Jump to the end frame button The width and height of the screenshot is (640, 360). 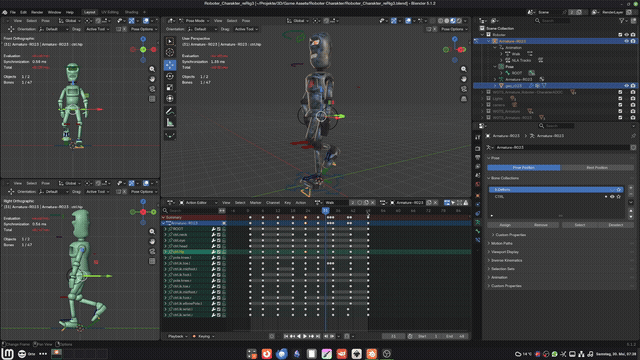318,336
